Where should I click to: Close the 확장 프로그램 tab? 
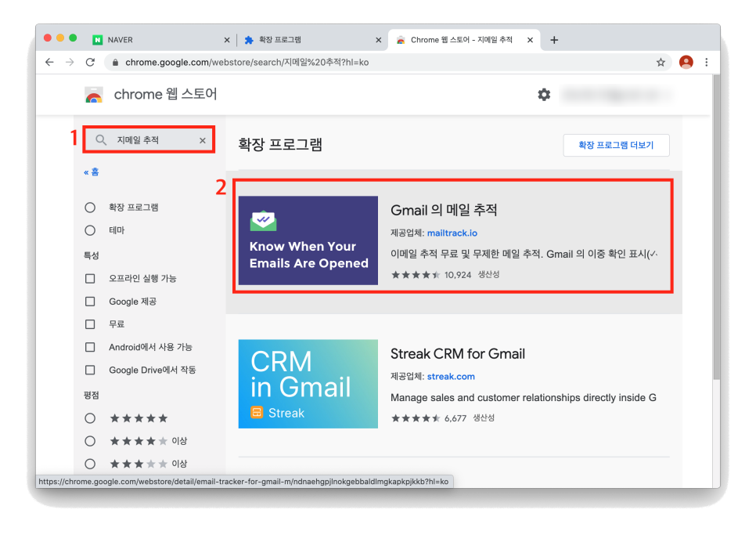coord(379,40)
